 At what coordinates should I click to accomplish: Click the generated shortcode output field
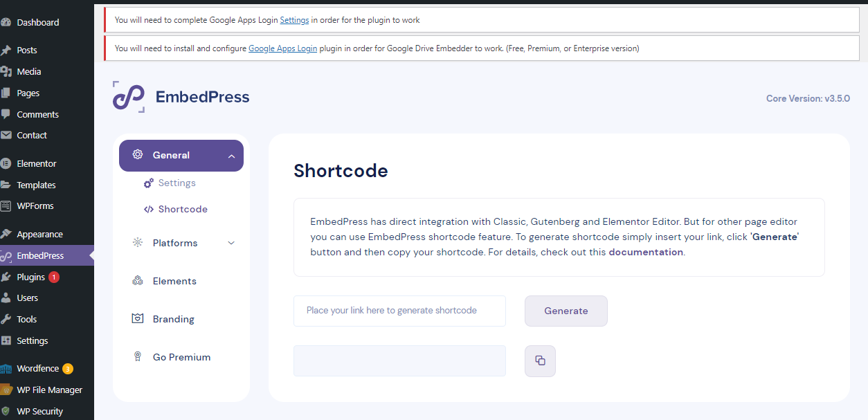(x=399, y=361)
